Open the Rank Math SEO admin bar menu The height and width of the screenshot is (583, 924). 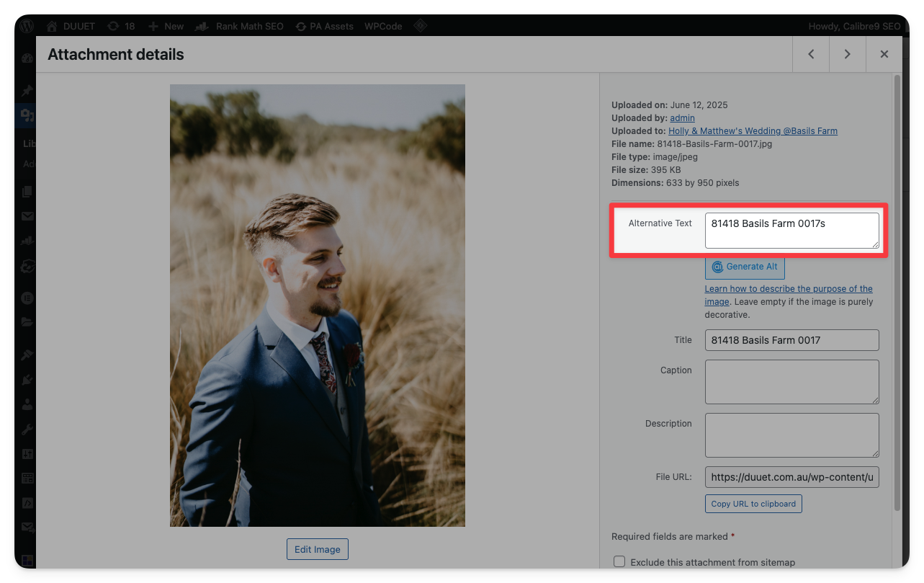pyautogui.click(x=240, y=26)
